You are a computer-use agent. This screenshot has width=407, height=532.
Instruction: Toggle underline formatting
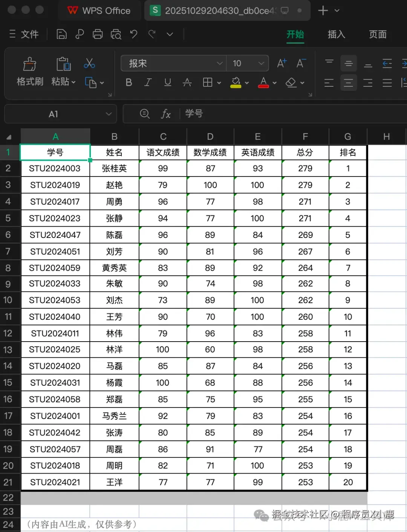167,82
